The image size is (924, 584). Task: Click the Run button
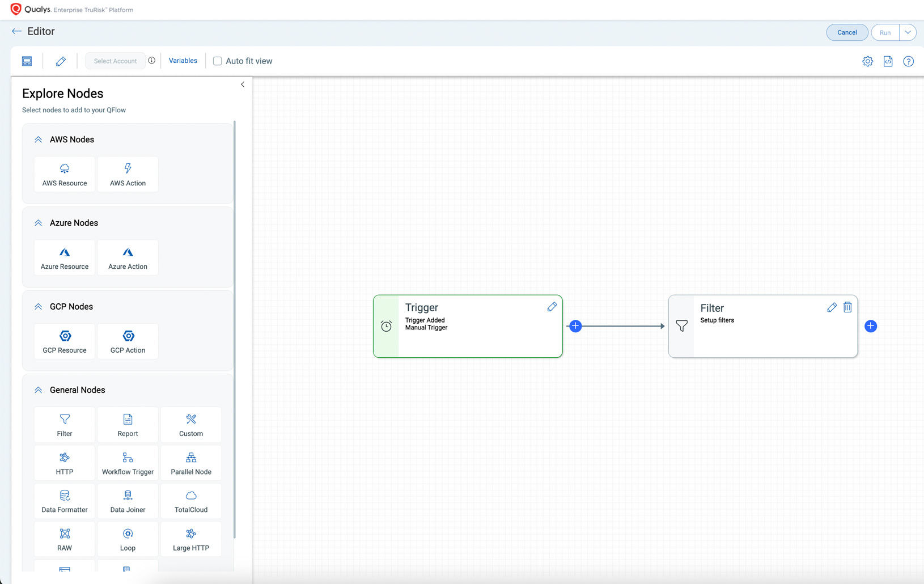(x=885, y=32)
